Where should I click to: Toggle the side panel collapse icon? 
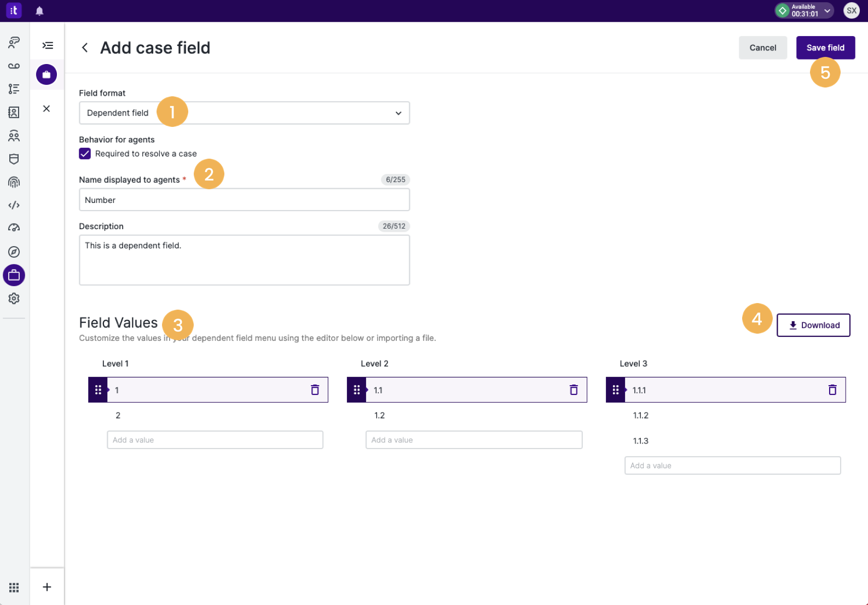(x=48, y=45)
